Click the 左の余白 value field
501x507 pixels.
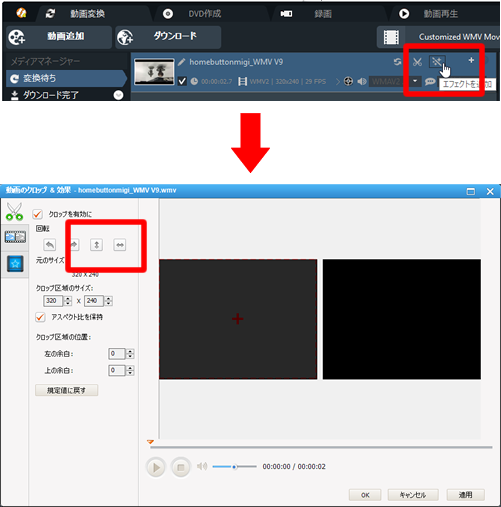click(117, 354)
